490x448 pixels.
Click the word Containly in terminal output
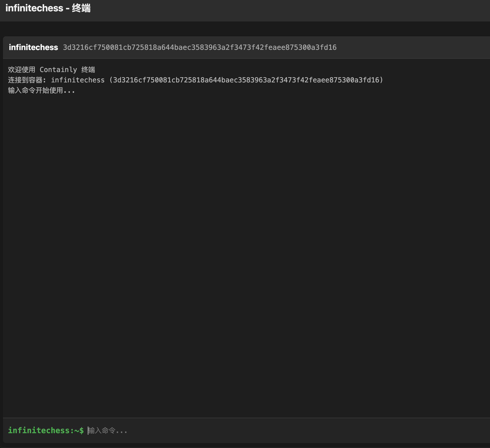[58, 70]
